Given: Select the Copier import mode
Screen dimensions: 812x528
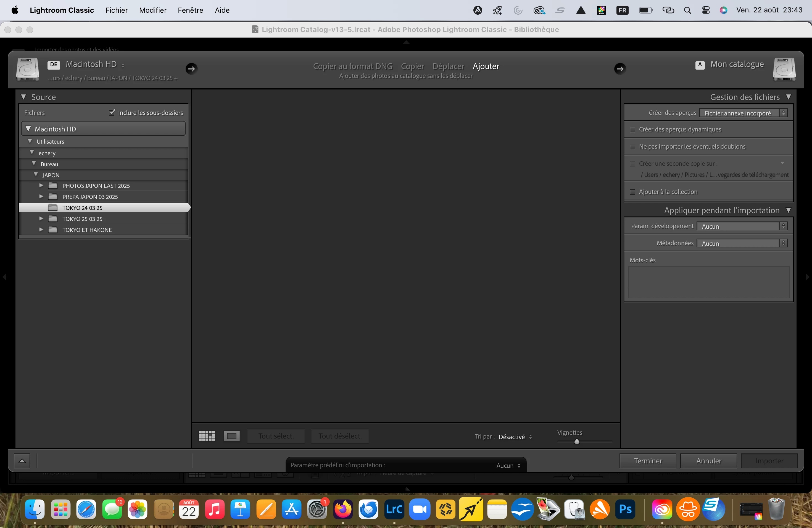Looking at the screenshot, I should pos(412,66).
